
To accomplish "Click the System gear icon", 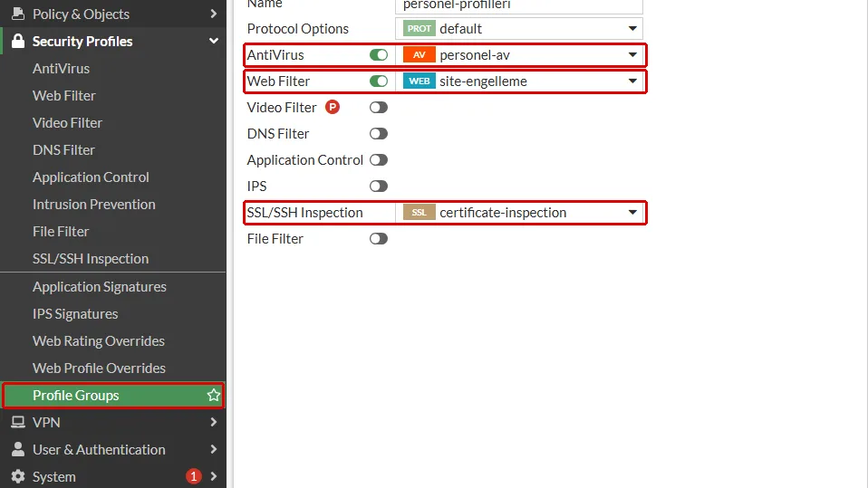I will point(18,476).
